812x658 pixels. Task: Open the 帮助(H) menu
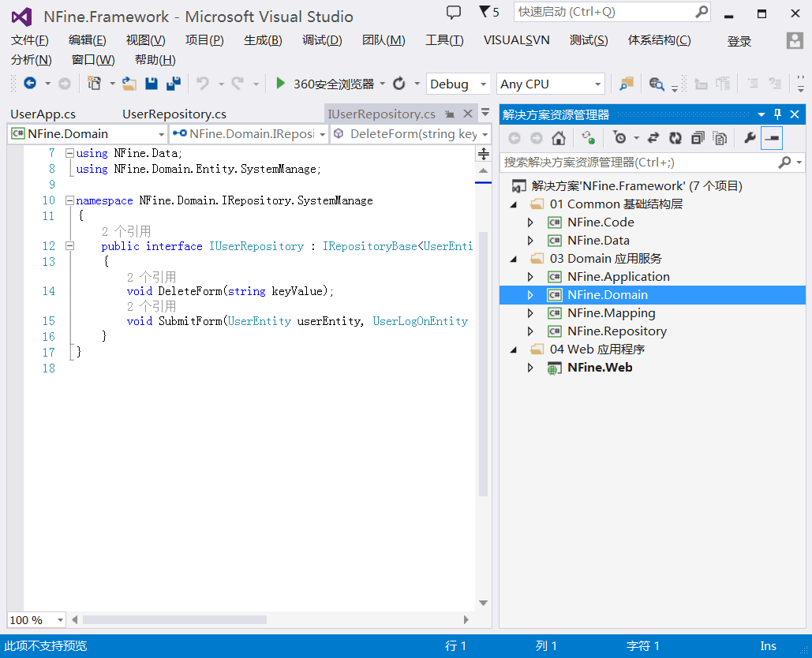point(155,60)
